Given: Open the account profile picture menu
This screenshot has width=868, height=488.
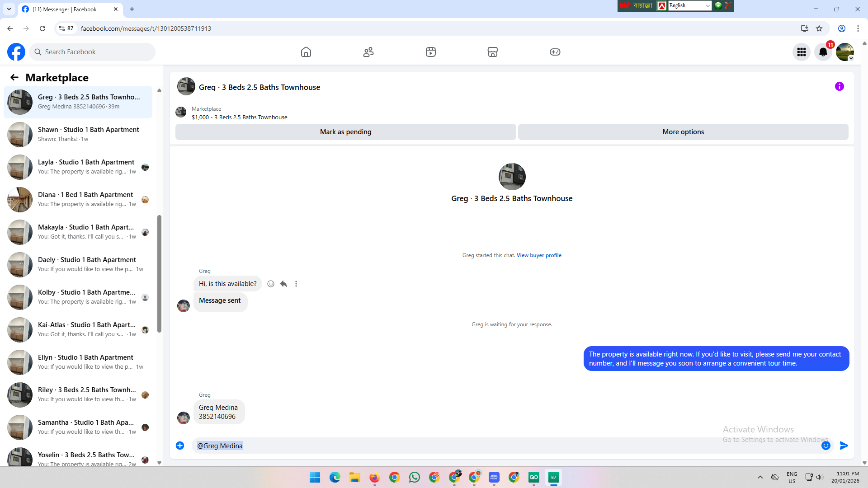Looking at the screenshot, I should [x=845, y=52].
